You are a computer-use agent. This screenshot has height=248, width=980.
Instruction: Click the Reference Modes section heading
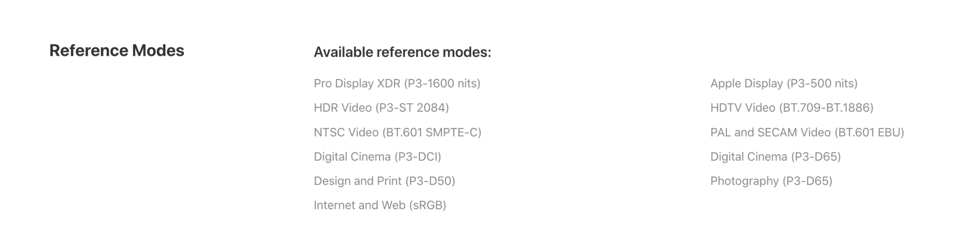[117, 50]
